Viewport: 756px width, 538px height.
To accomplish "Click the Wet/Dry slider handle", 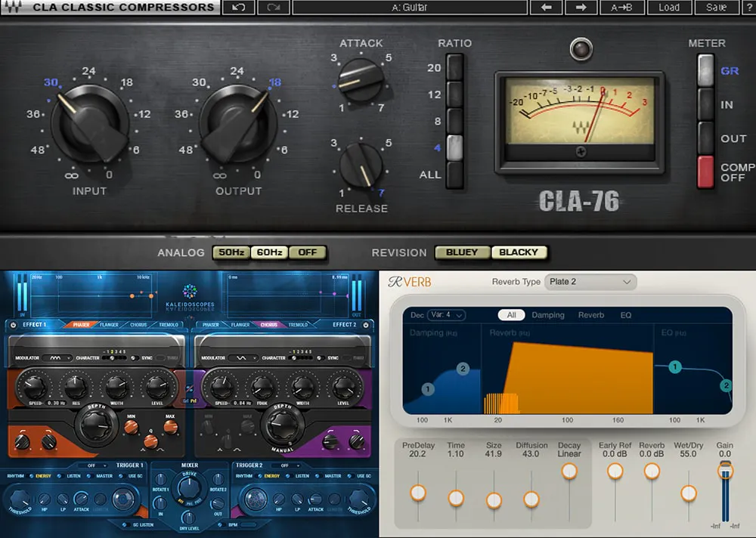I will click(x=689, y=493).
